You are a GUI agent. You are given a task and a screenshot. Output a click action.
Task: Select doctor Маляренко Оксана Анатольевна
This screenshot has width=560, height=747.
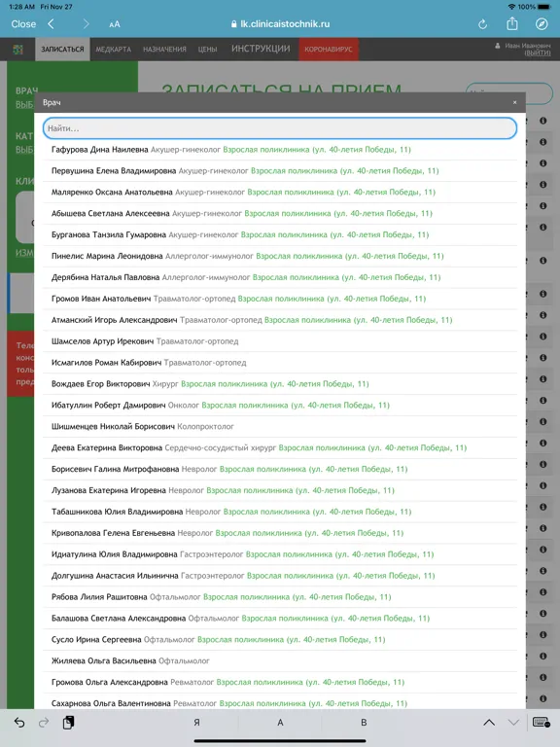coord(280,192)
